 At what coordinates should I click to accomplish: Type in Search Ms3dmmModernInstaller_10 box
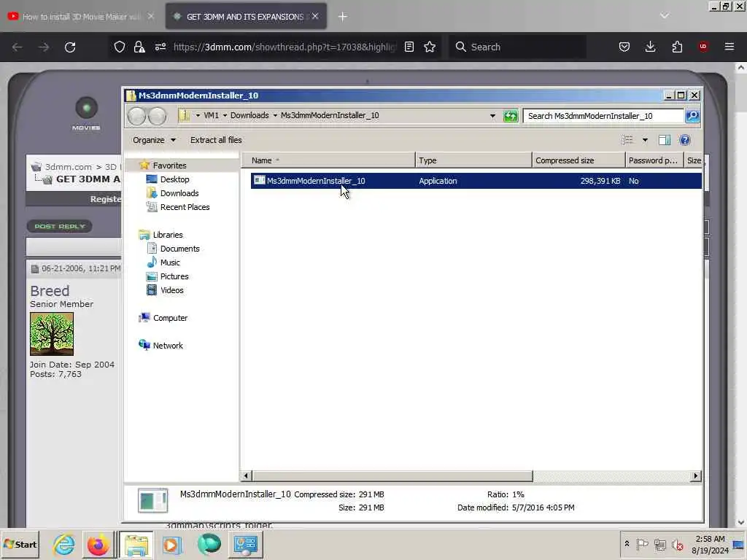pos(603,116)
